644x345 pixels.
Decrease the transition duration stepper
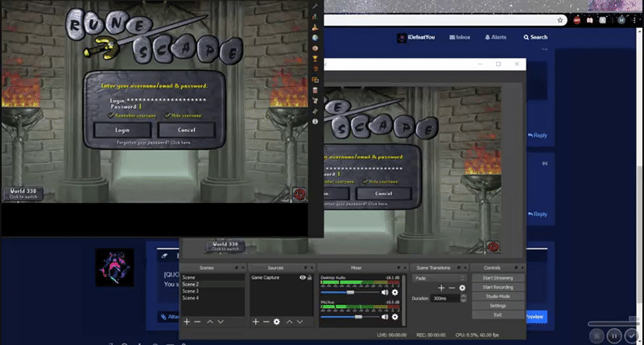pyautogui.click(x=464, y=301)
